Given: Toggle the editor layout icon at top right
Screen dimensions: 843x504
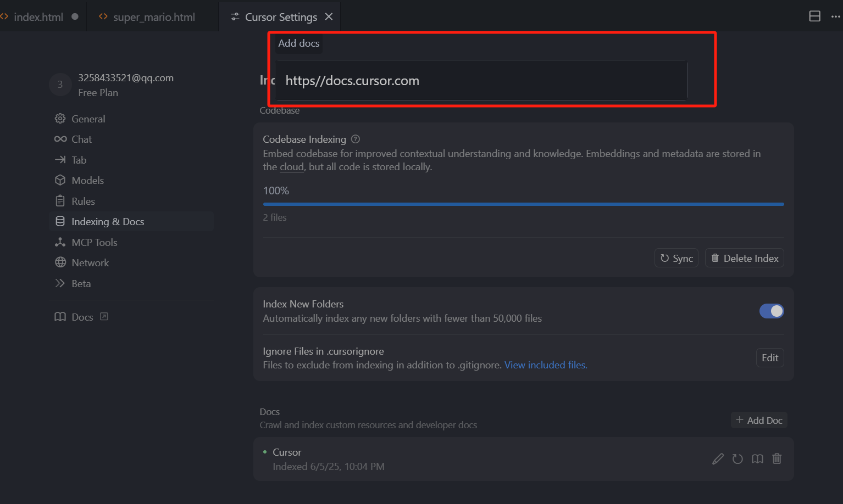Looking at the screenshot, I should coord(814,16).
